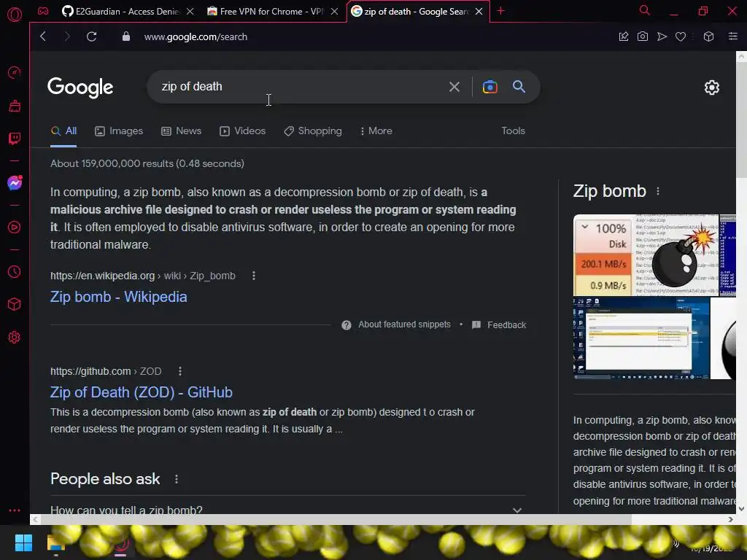
Task: Close the zip of death tab
Action: [479, 12]
